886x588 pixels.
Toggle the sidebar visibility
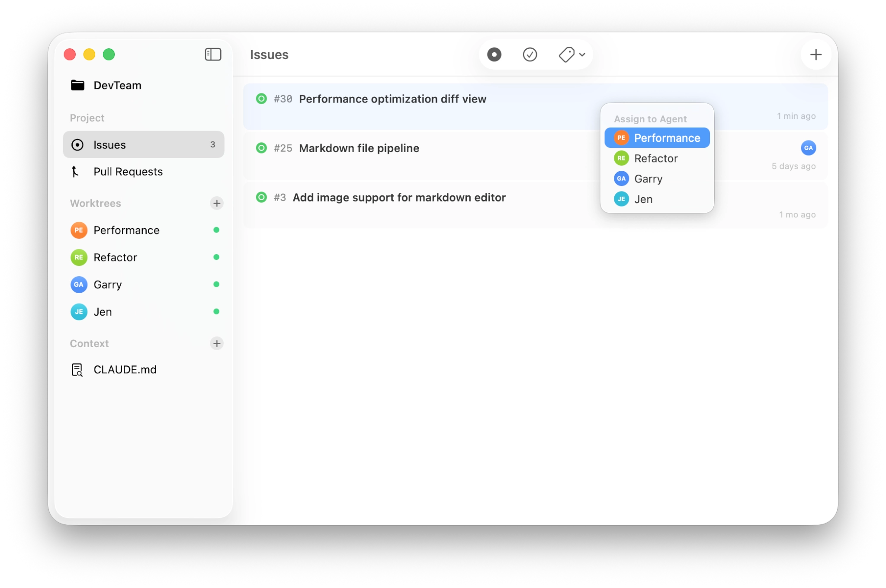click(213, 54)
